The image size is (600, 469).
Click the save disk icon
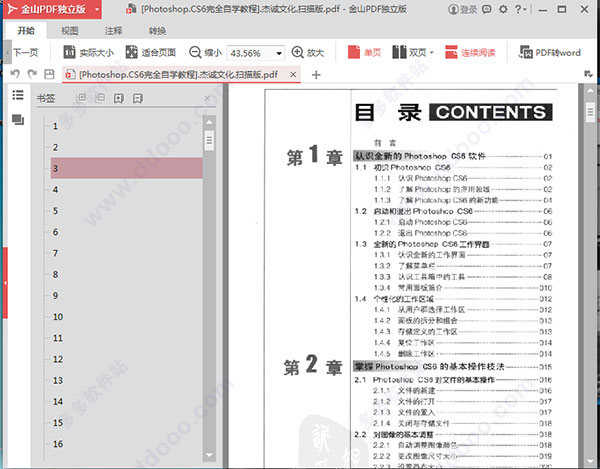[x=49, y=74]
